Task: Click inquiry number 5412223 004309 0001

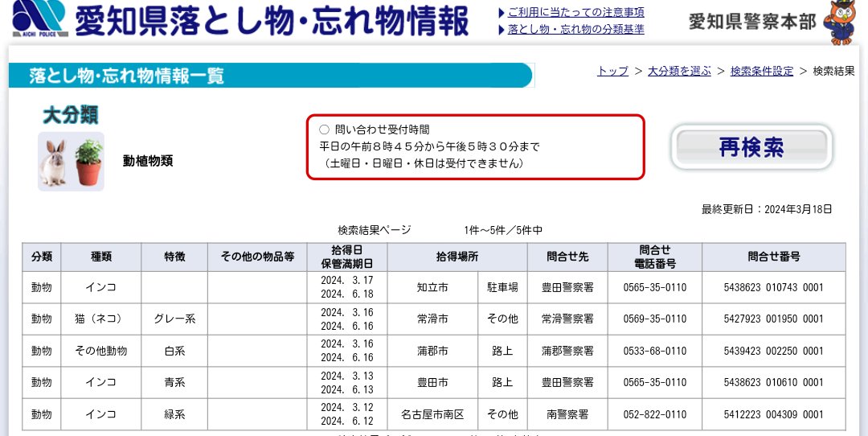Action: click(774, 414)
